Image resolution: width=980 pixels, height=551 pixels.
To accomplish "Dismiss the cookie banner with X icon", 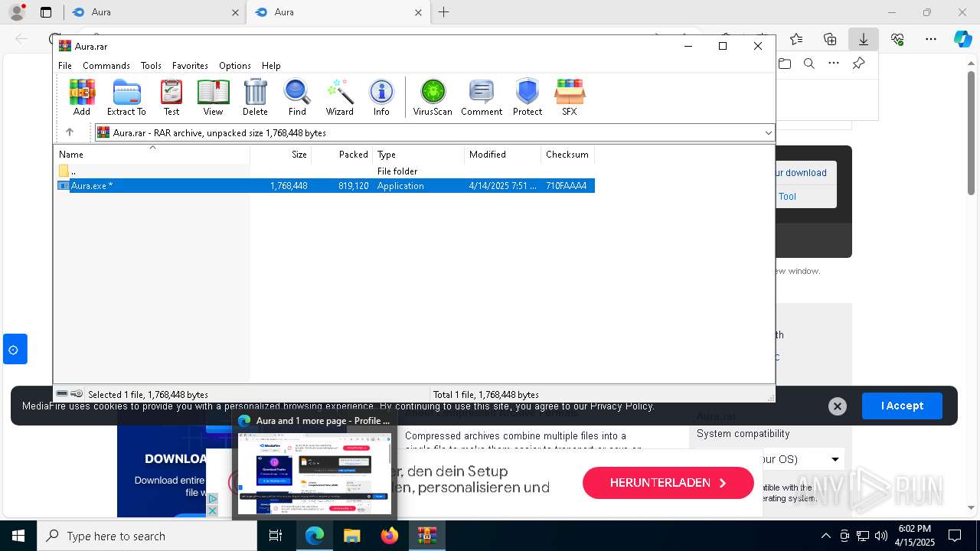I will tap(838, 406).
